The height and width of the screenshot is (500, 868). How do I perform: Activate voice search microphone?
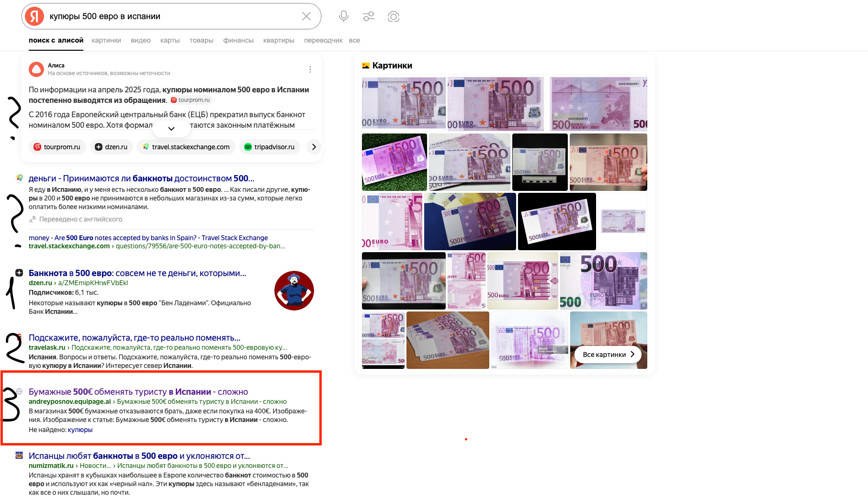[343, 16]
